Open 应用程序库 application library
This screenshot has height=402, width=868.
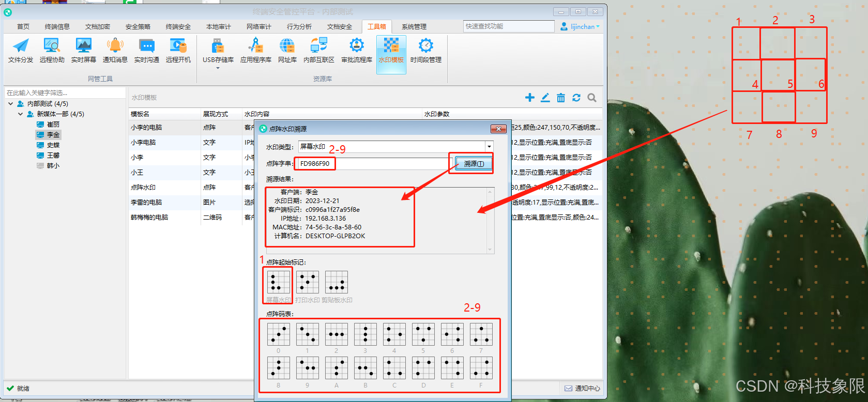[x=256, y=50]
